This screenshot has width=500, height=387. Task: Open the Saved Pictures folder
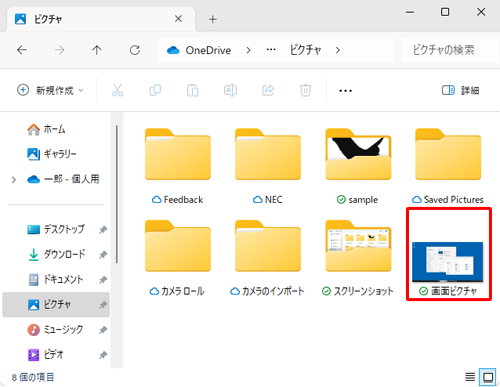point(448,166)
